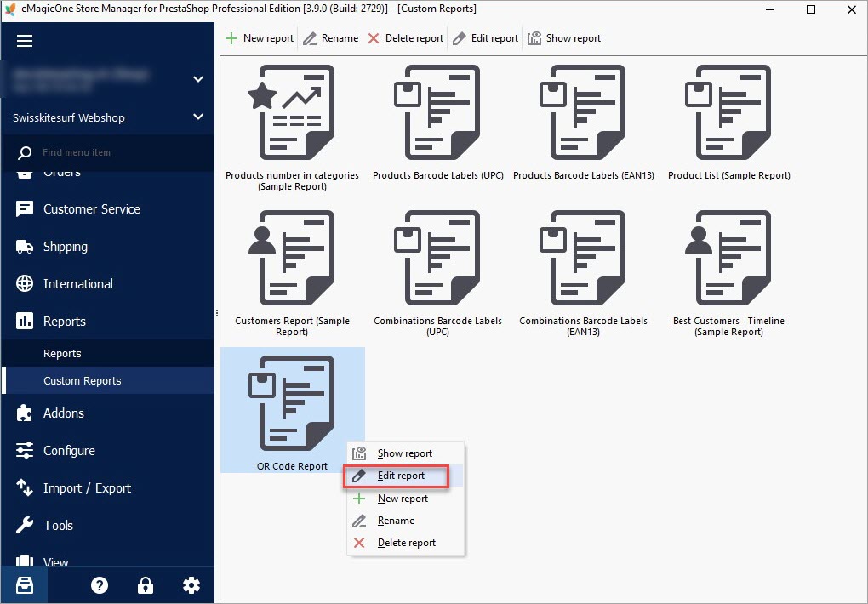
Task: Choose Edit report in context menu
Action: click(405, 476)
